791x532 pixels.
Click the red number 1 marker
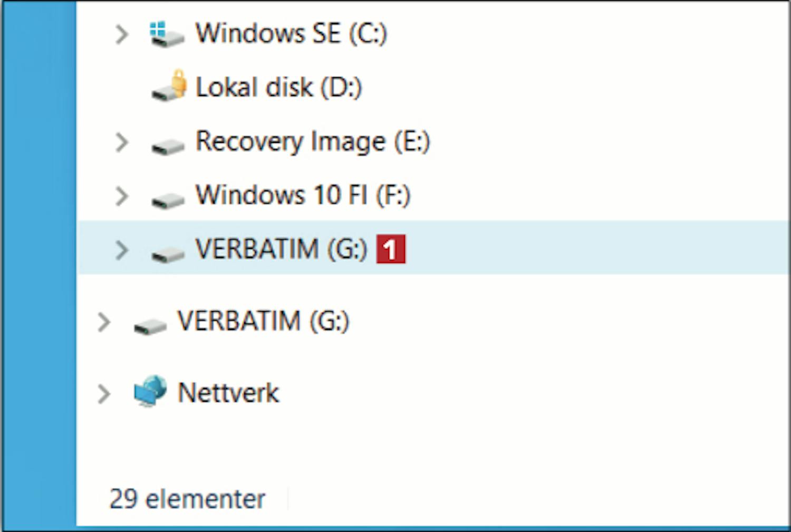pos(391,249)
